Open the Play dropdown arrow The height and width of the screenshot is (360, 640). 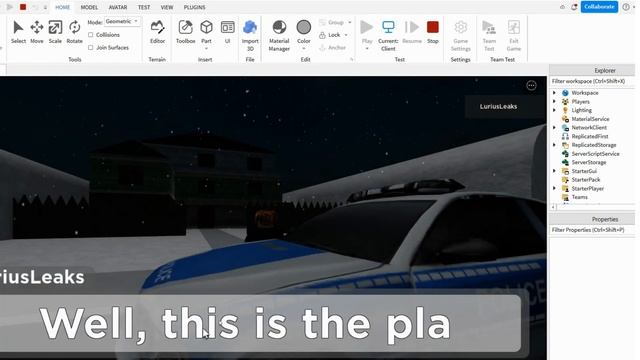click(367, 49)
